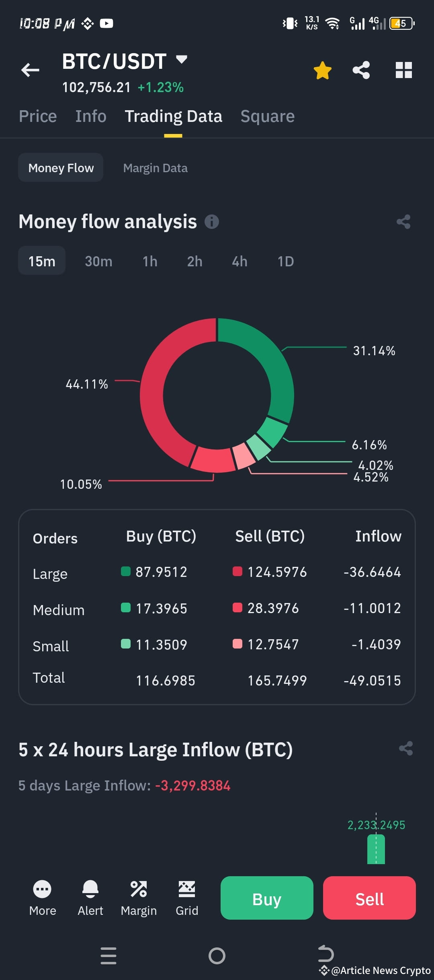
Task: Open the Trading Data tab
Action: pyautogui.click(x=173, y=116)
